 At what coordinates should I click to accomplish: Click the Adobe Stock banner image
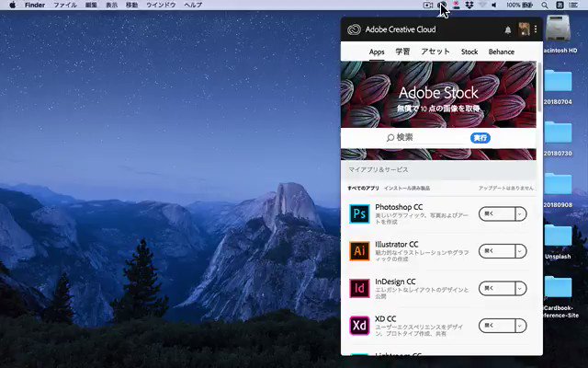tap(438, 94)
